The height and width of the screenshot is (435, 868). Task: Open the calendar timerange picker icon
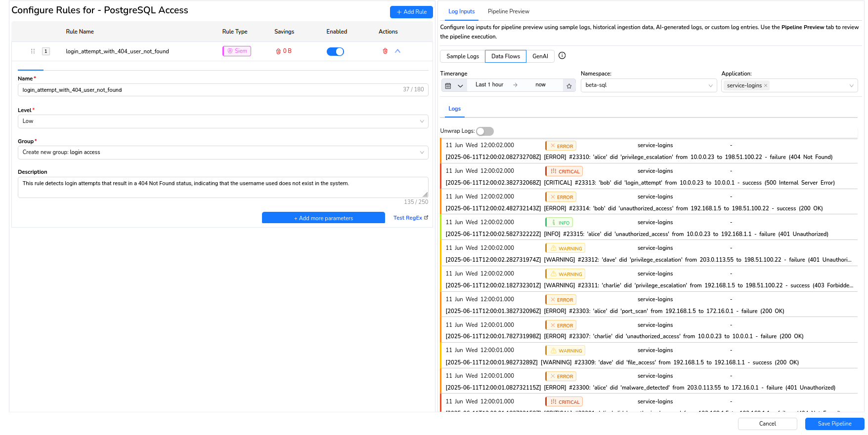448,85
